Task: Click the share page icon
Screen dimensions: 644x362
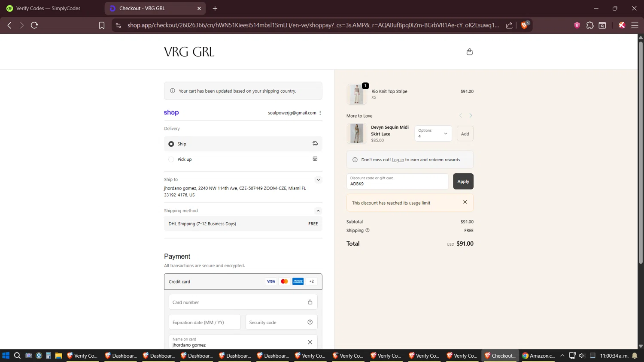Action: [509, 25]
